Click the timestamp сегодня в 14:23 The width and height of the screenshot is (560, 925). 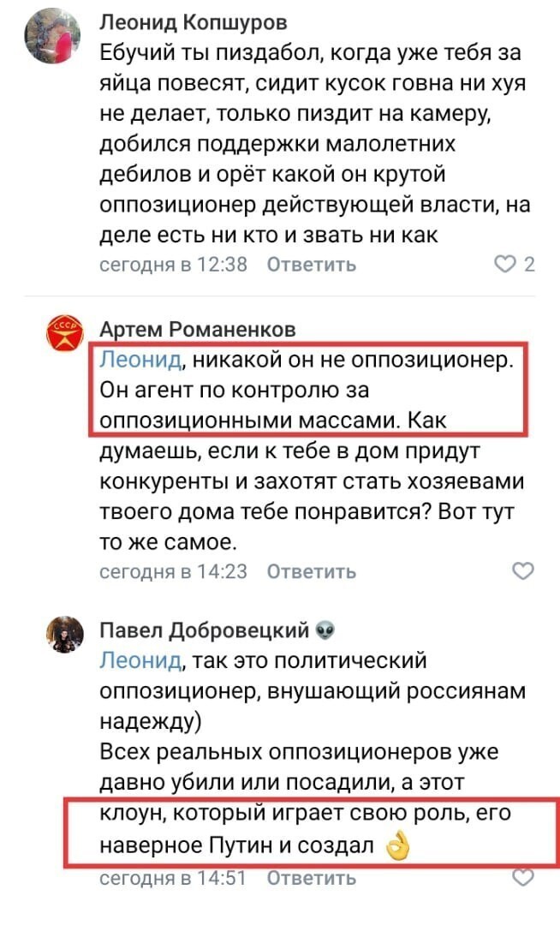click(173, 571)
